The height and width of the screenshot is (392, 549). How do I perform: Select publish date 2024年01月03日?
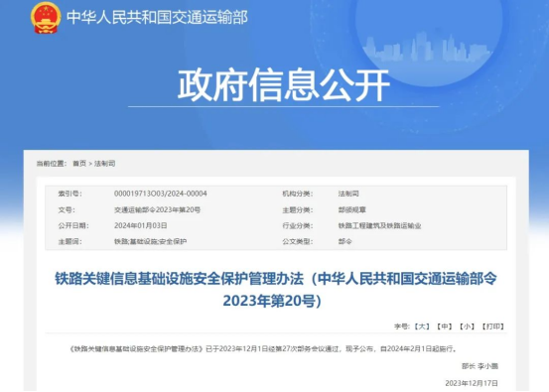pyautogui.click(x=140, y=225)
